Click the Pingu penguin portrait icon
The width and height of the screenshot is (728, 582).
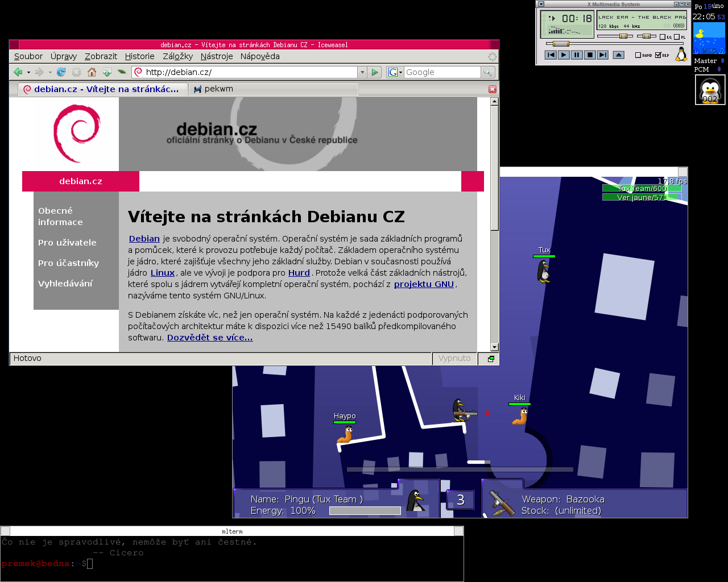coord(417,500)
